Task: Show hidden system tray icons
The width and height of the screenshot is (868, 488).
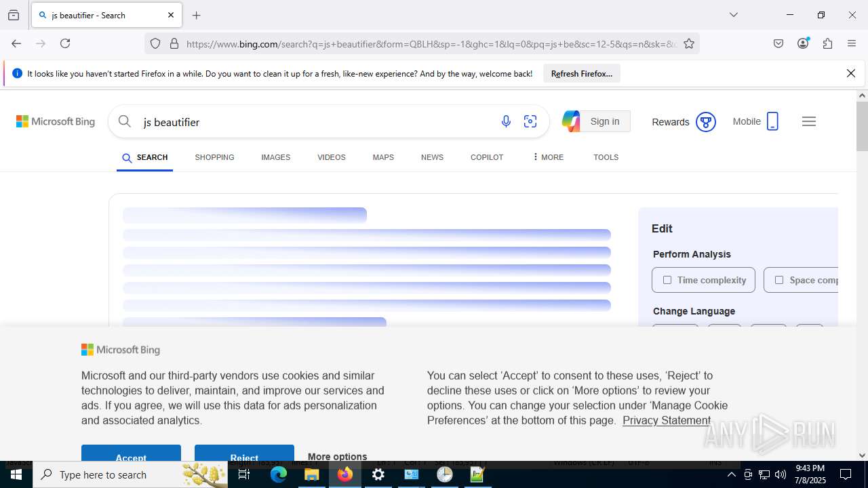Action: [731, 474]
